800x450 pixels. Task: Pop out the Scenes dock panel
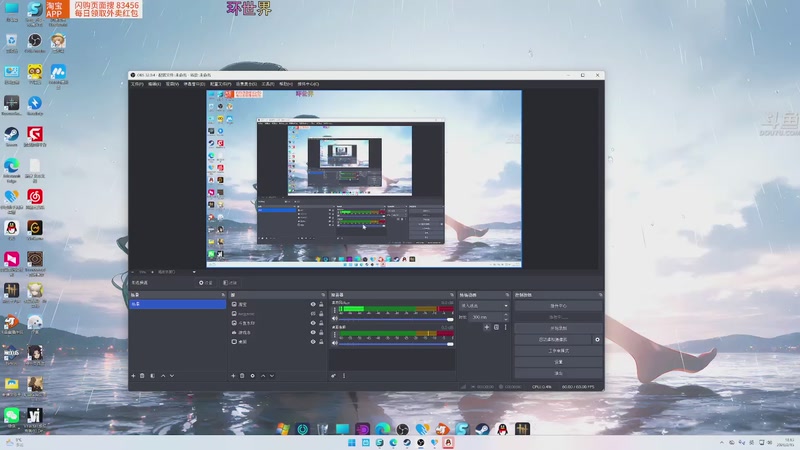click(x=223, y=295)
